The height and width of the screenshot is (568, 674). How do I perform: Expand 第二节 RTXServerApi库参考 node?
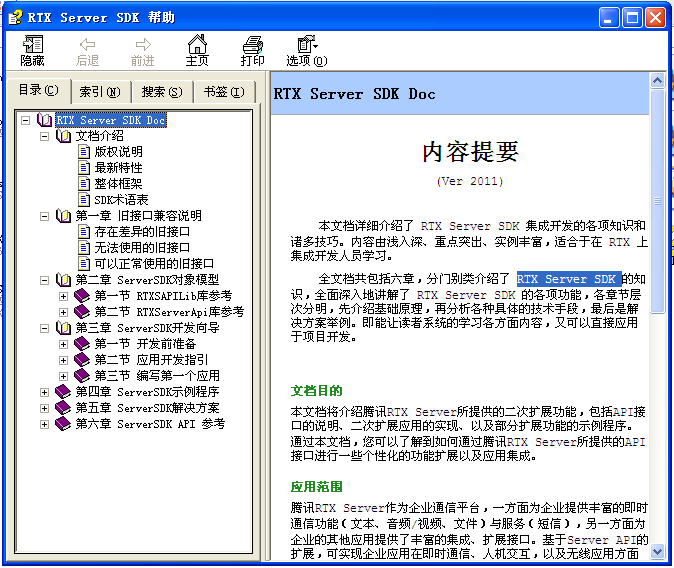point(63,312)
